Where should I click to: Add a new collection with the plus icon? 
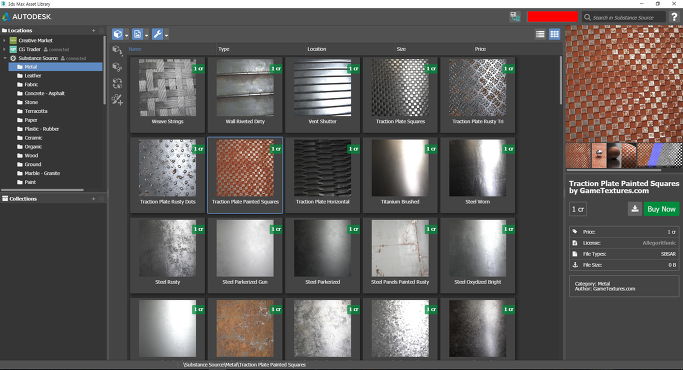pos(93,199)
